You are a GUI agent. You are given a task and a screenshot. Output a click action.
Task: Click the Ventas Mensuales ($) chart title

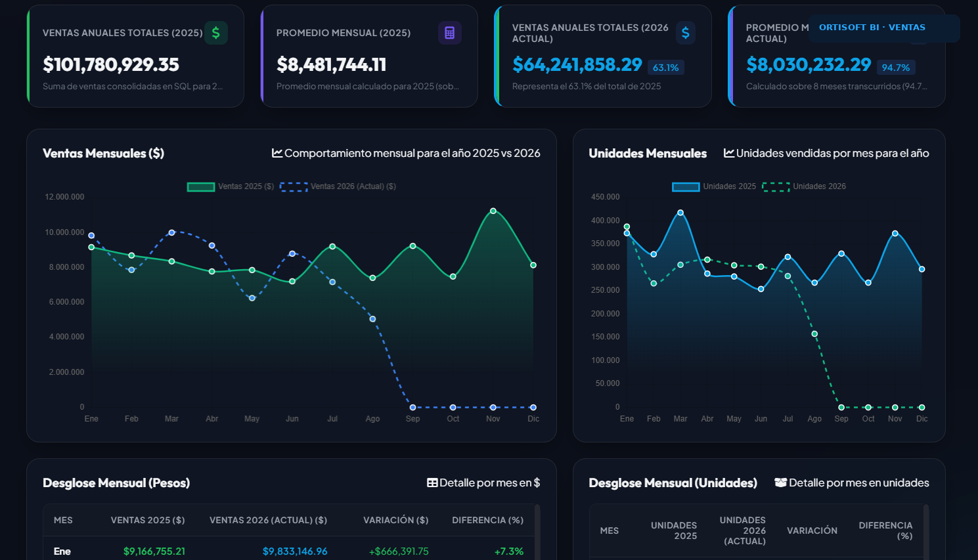(x=104, y=153)
